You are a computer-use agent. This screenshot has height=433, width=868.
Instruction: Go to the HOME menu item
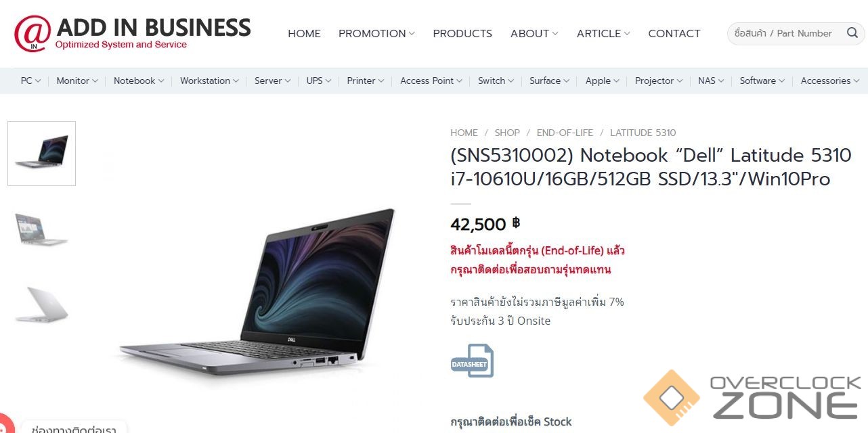[304, 33]
